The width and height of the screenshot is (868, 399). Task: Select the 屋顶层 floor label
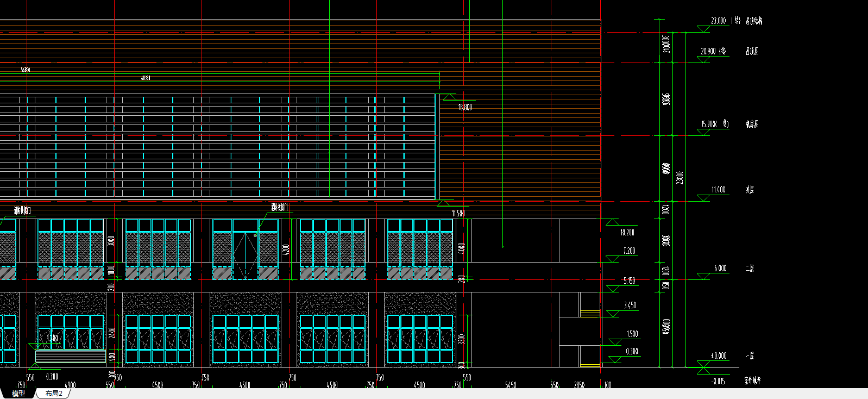coord(752,51)
